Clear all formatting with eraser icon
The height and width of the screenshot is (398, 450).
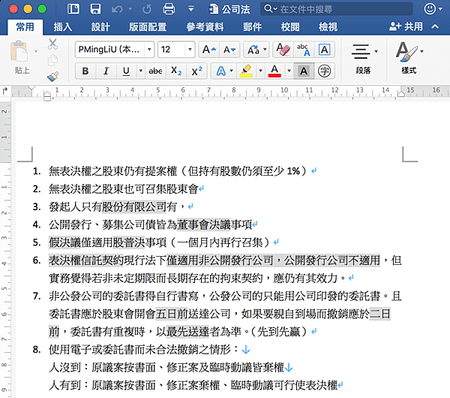coord(283,50)
